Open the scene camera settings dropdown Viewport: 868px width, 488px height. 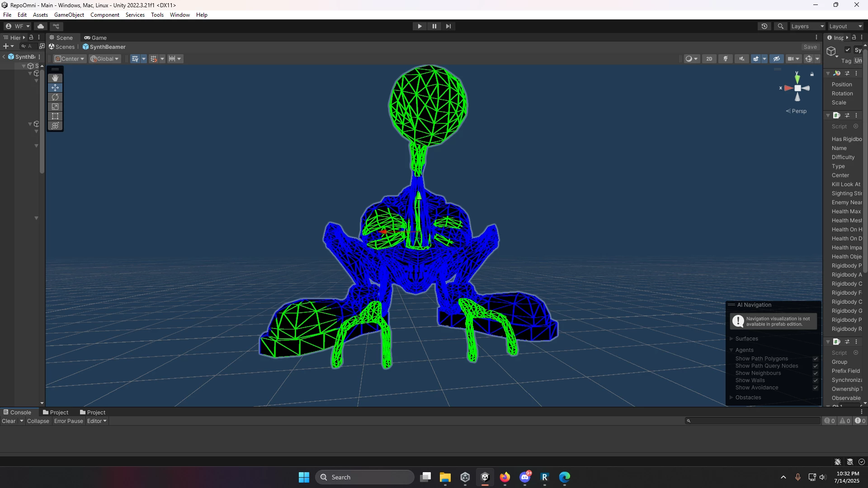tap(793, 59)
